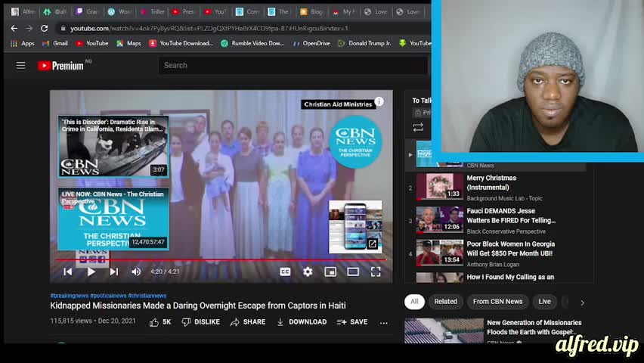Open YouTube Download bookmark
Image resolution: width=644 pixels, height=363 pixels.
pyautogui.click(x=181, y=43)
